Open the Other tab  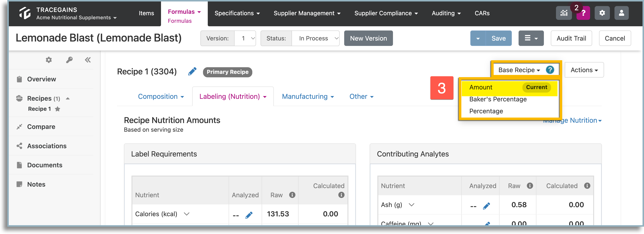click(x=361, y=96)
